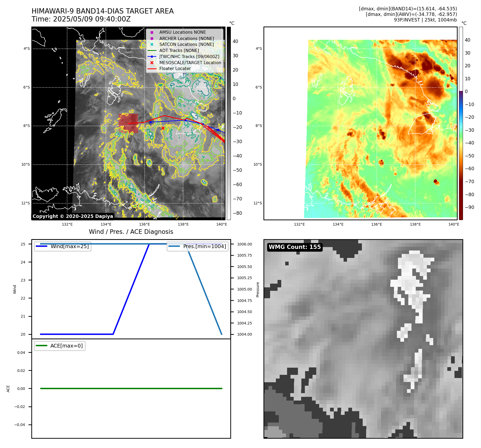Click the '136°E' longitude label under the left map
Image resolution: width=481 pixels, height=448 pixels.
click(145, 224)
